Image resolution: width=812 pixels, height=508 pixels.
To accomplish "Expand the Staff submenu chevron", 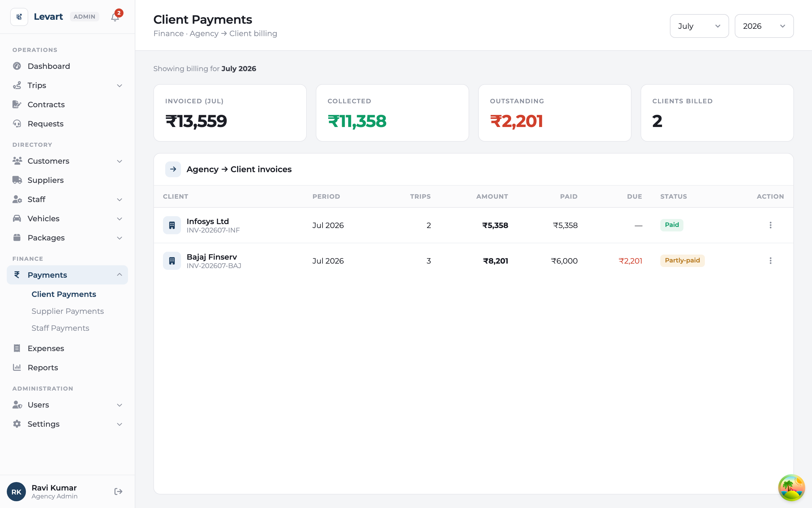I will [x=120, y=200].
